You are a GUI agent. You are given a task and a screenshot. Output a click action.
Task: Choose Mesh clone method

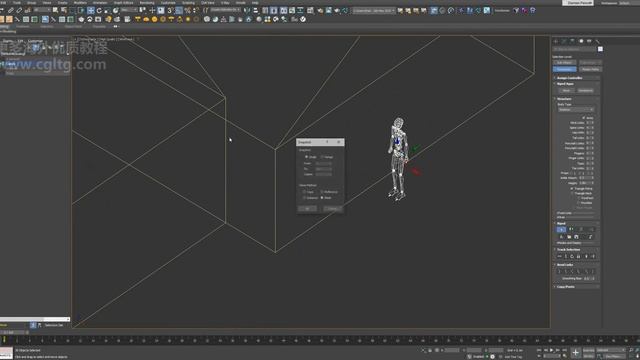coord(322,198)
